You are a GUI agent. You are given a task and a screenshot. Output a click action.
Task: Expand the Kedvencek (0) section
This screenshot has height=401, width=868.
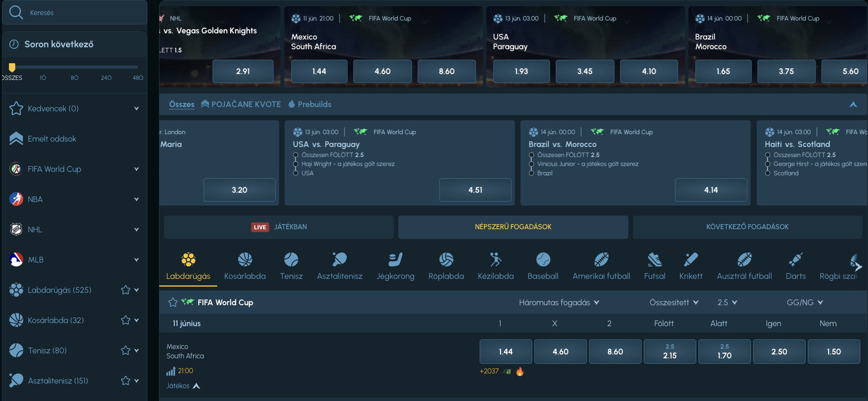click(x=136, y=109)
